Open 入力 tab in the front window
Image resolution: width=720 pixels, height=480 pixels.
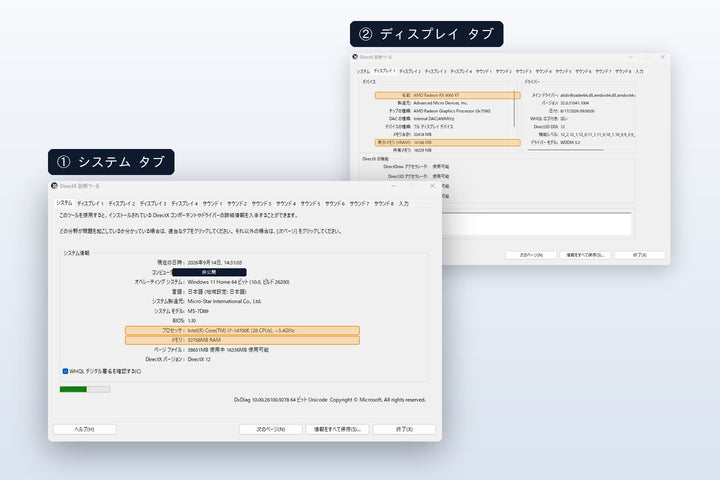(x=404, y=203)
